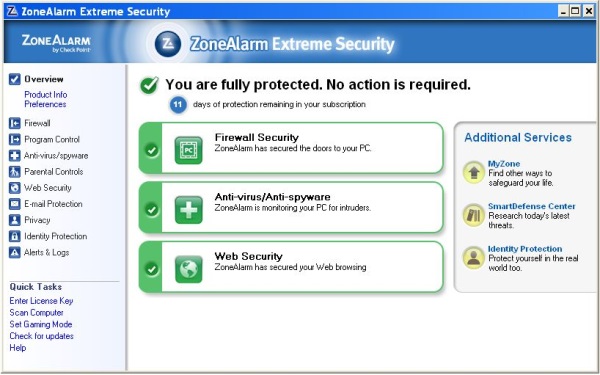This screenshot has width=600, height=375.
Task: Select the Overview checkmark item
Action: click(36, 79)
